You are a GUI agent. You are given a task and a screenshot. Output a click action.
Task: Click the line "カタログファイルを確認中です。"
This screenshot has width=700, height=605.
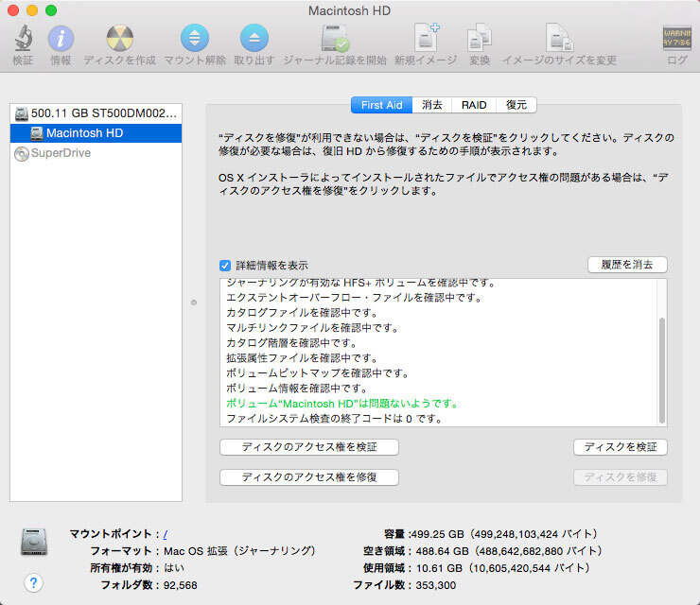point(303,313)
